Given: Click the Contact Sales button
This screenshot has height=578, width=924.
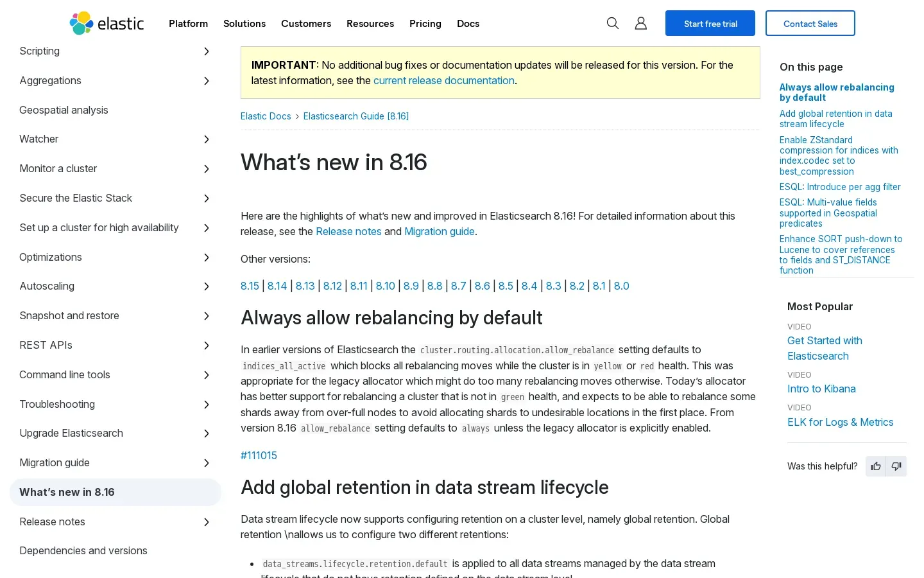Looking at the screenshot, I should (x=810, y=23).
